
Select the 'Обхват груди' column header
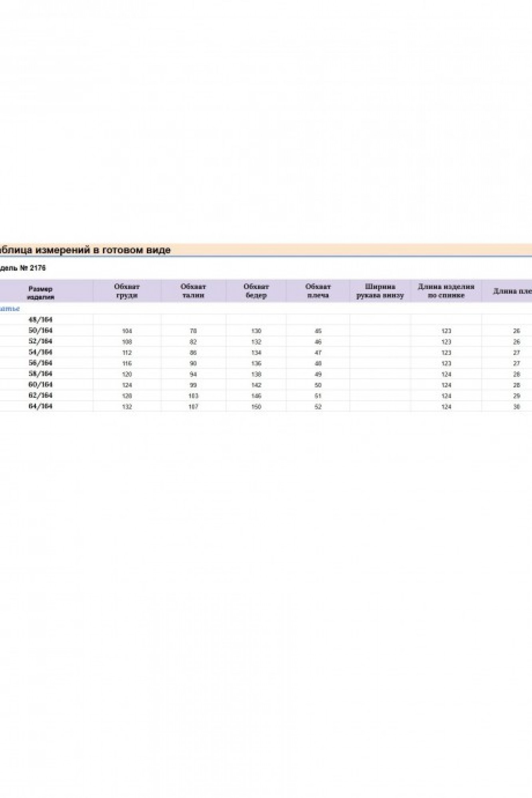click(127, 291)
